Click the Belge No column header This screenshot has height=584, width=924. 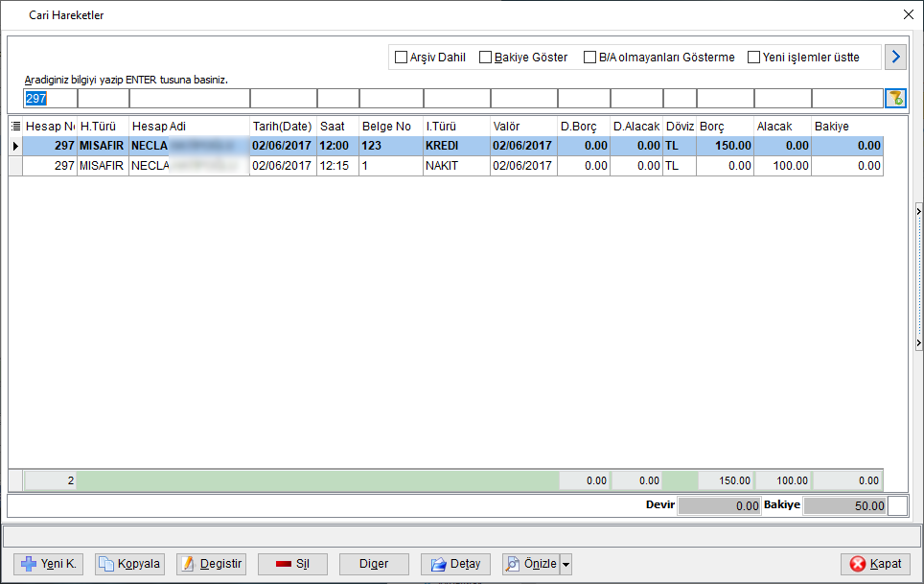[391, 127]
